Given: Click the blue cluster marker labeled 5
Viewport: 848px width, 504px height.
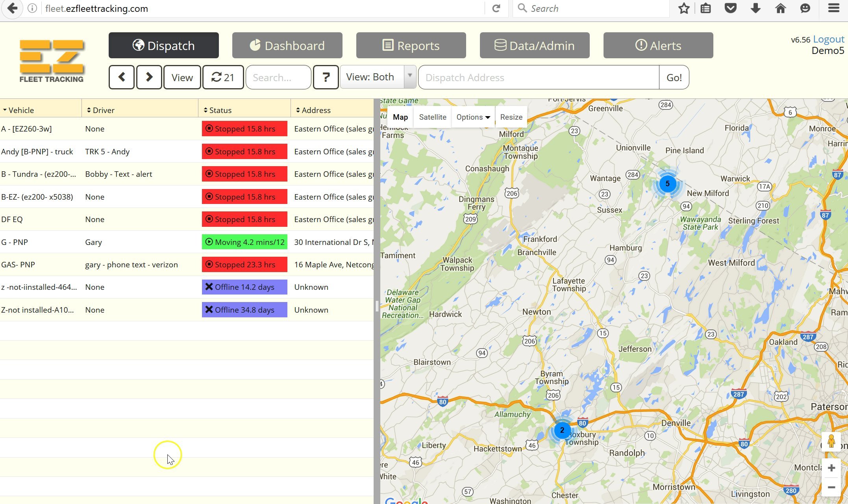Looking at the screenshot, I should [667, 183].
